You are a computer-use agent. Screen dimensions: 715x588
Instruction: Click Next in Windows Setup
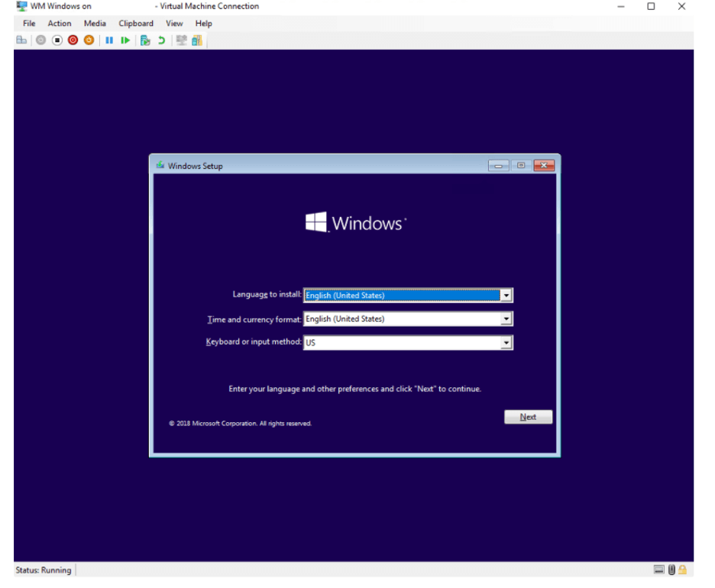[x=528, y=417]
